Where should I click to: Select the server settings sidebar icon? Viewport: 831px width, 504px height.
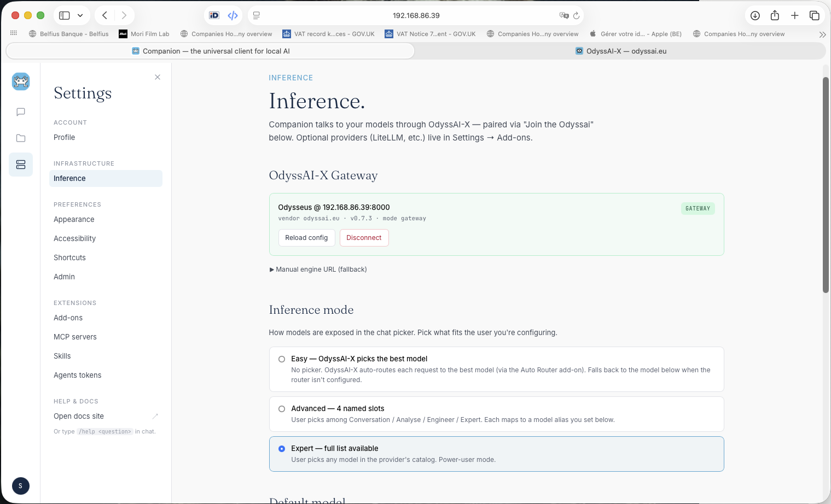[21, 165]
